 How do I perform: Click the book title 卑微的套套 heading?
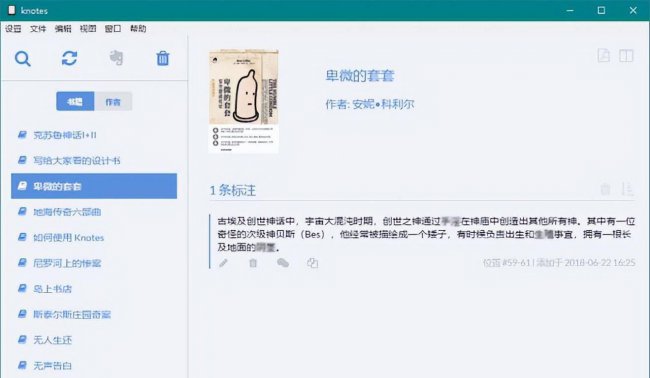click(360, 76)
